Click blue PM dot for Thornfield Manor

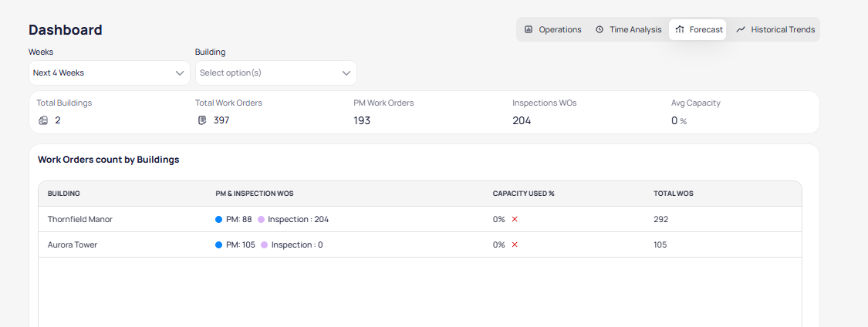tap(219, 219)
